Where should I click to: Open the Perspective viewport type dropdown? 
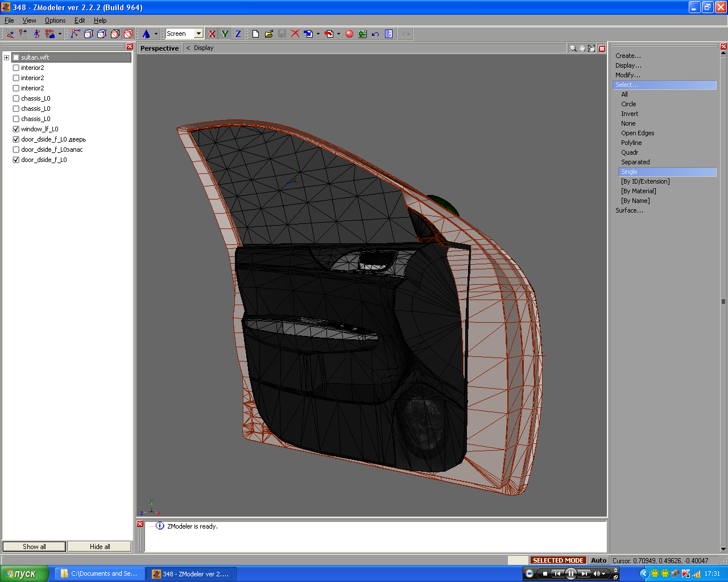click(x=159, y=48)
